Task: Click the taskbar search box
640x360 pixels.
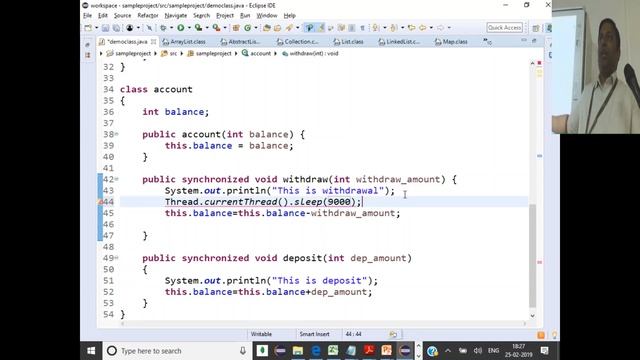Action: pos(177,351)
